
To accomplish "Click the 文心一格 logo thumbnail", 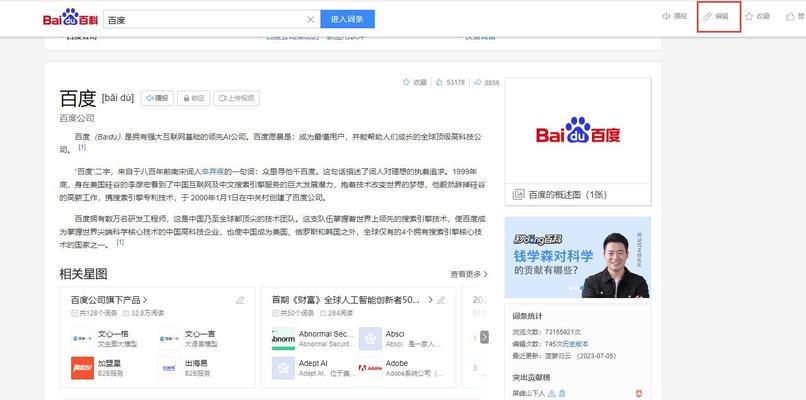I will pos(82,339).
